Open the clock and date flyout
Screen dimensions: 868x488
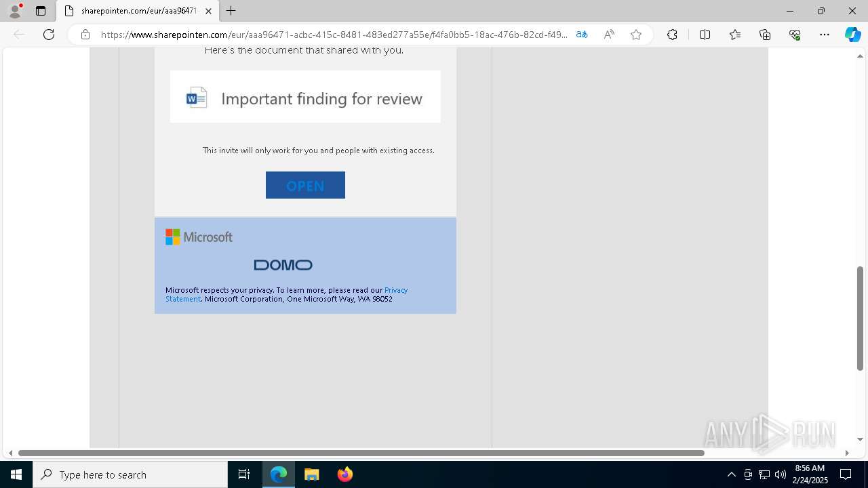[x=810, y=474]
